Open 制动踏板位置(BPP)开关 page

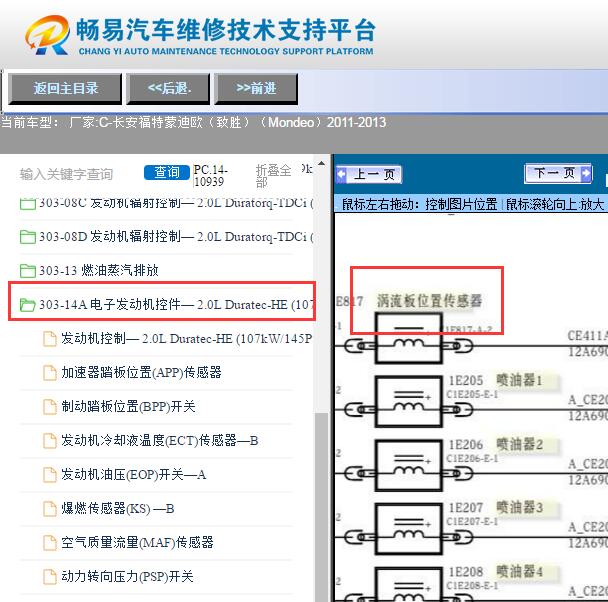(128, 406)
